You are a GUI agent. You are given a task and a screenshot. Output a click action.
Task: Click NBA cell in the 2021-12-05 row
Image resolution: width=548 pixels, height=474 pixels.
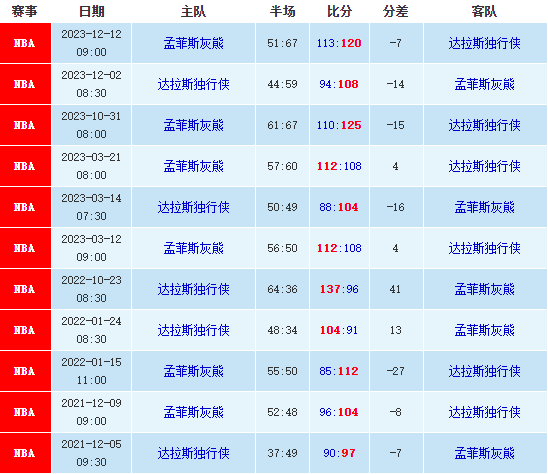pos(25,453)
